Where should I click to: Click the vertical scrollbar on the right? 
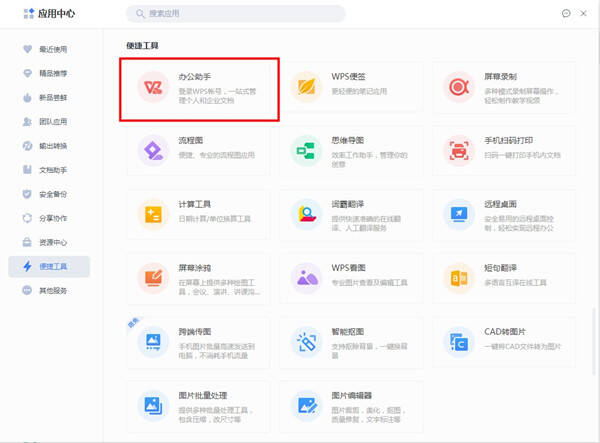594,340
